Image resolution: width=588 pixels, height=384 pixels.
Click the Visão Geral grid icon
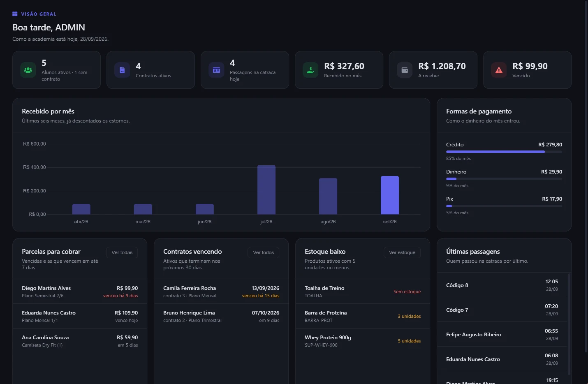(x=15, y=14)
